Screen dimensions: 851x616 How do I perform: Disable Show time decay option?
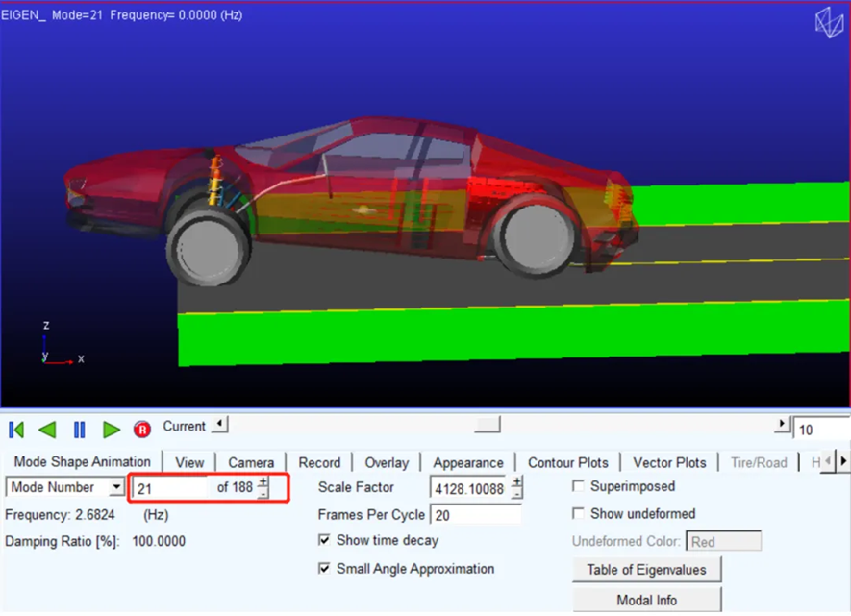pos(324,540)
